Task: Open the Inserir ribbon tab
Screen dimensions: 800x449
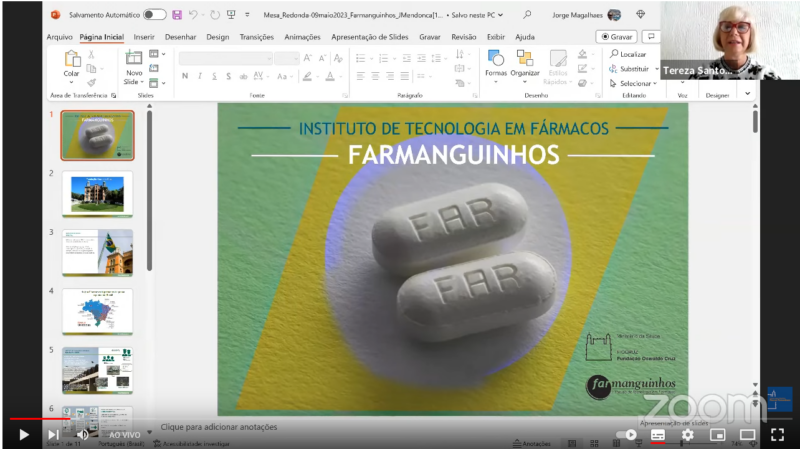Action: [144, 37]
